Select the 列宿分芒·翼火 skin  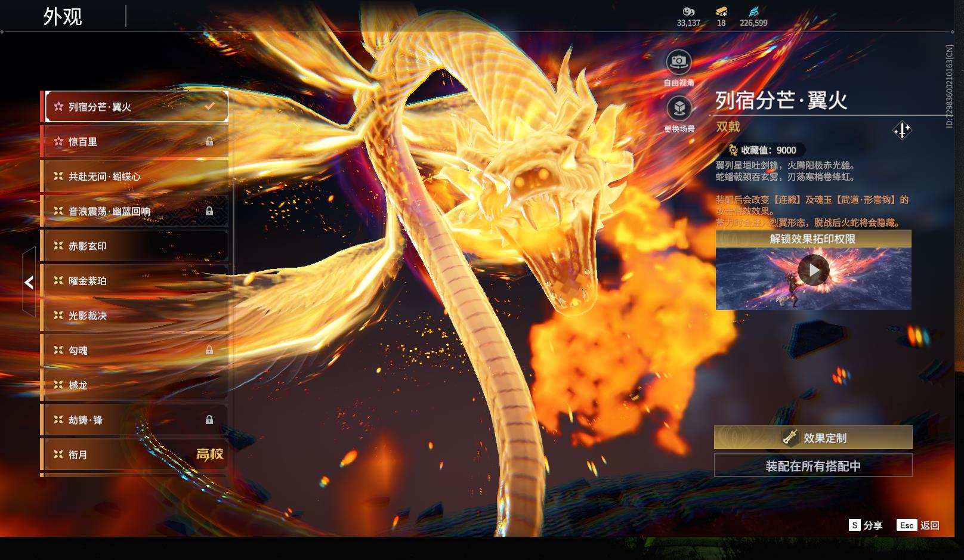click(137, 107)
